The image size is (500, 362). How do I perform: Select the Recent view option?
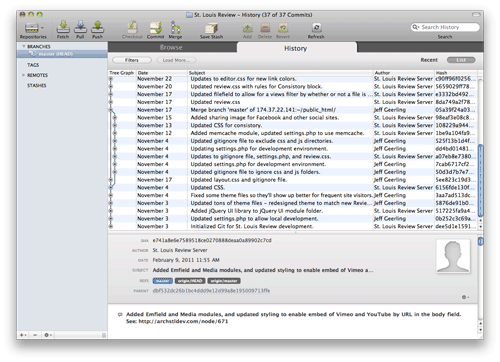429,60
